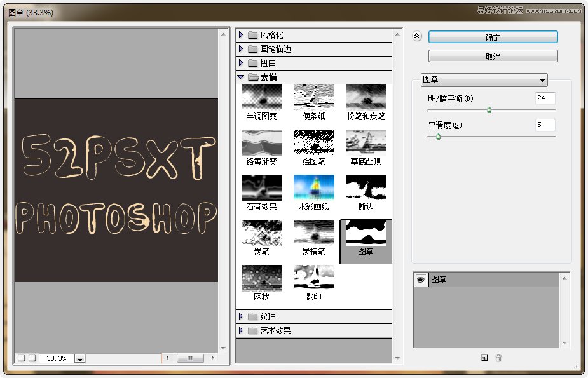Viewport: 588px width, 378px height.
Task: Zoom out the preview with minus button
Action: pyautogui.click(x=22, y=358)
